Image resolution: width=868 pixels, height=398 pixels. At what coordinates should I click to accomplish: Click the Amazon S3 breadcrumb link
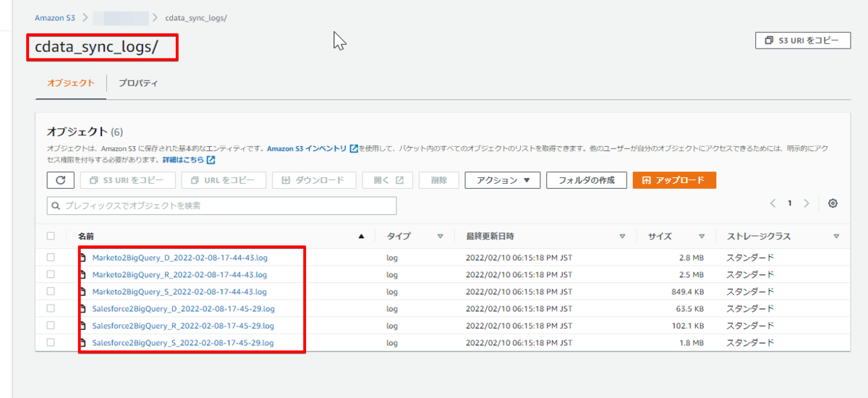56,17
